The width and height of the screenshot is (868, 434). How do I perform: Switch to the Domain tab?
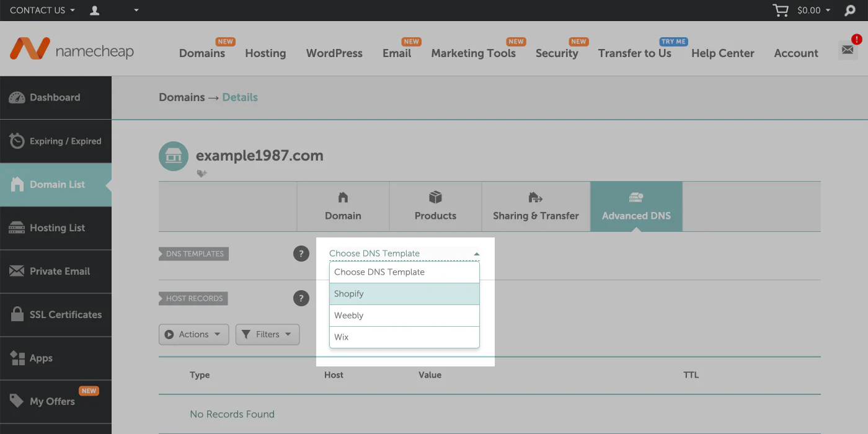point(343,206)
